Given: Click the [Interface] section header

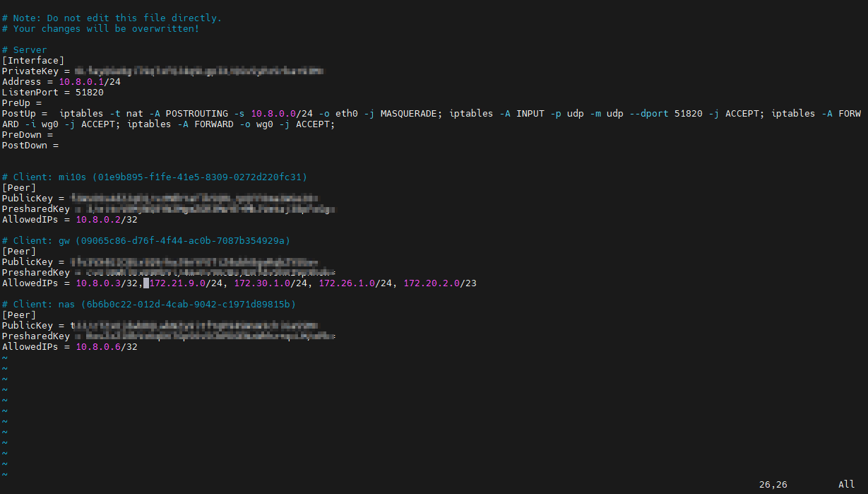Looking at the screenshot, I should pos(33,61).
